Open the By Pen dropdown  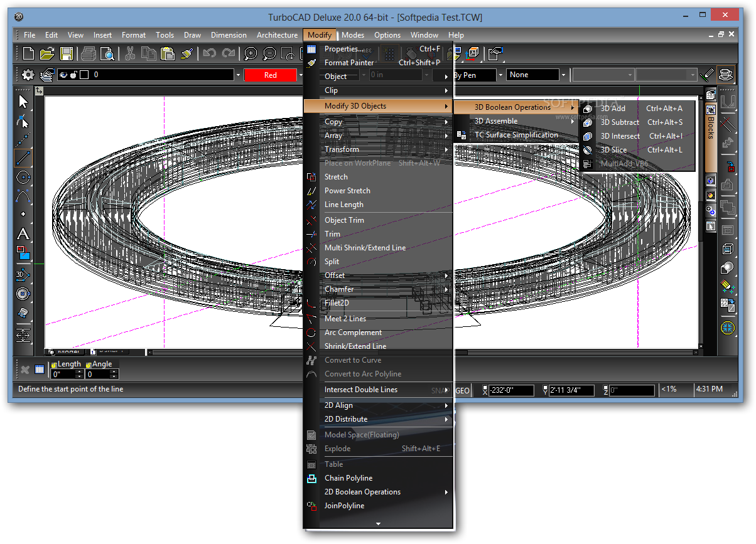[x=500, y=75]
